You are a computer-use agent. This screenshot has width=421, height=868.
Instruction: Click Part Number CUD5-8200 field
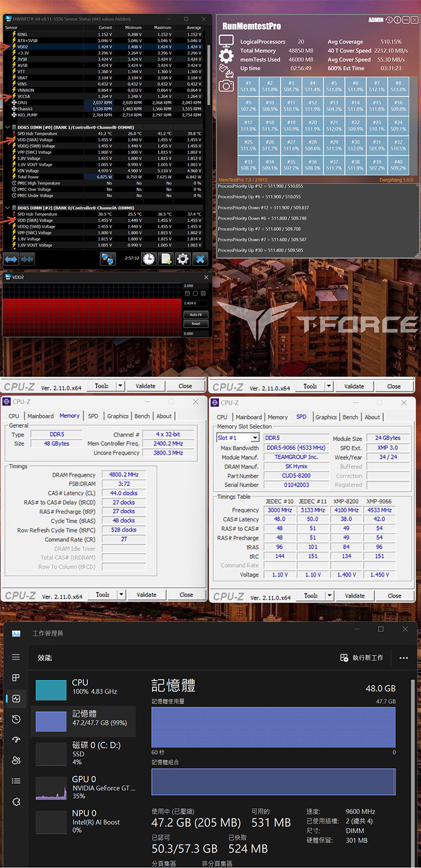tap(296, 476)
